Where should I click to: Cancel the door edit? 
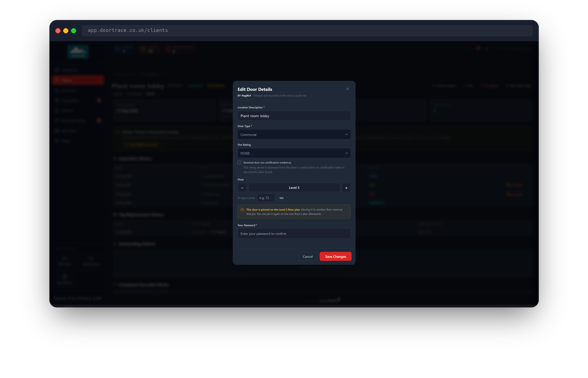307,256
